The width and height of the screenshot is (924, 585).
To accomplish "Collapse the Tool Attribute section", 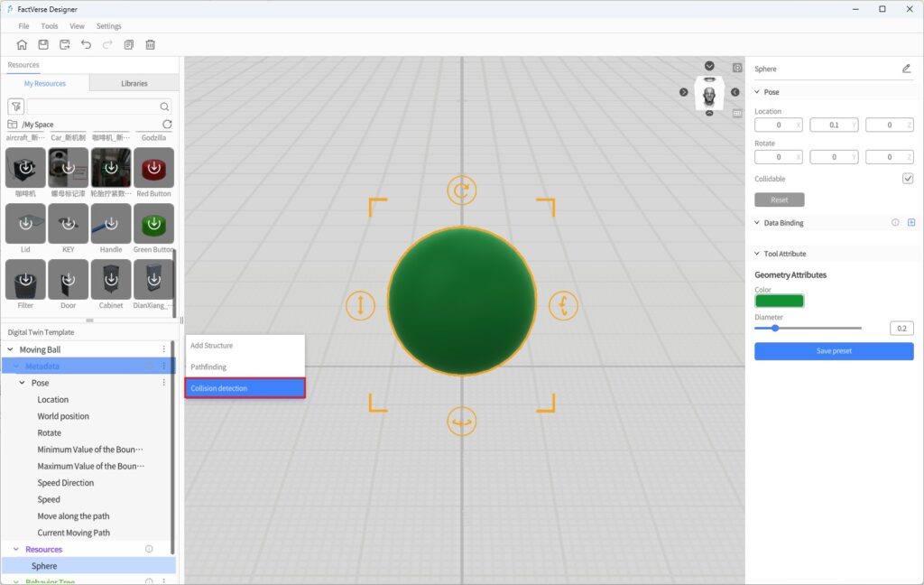I will (757, 254).
